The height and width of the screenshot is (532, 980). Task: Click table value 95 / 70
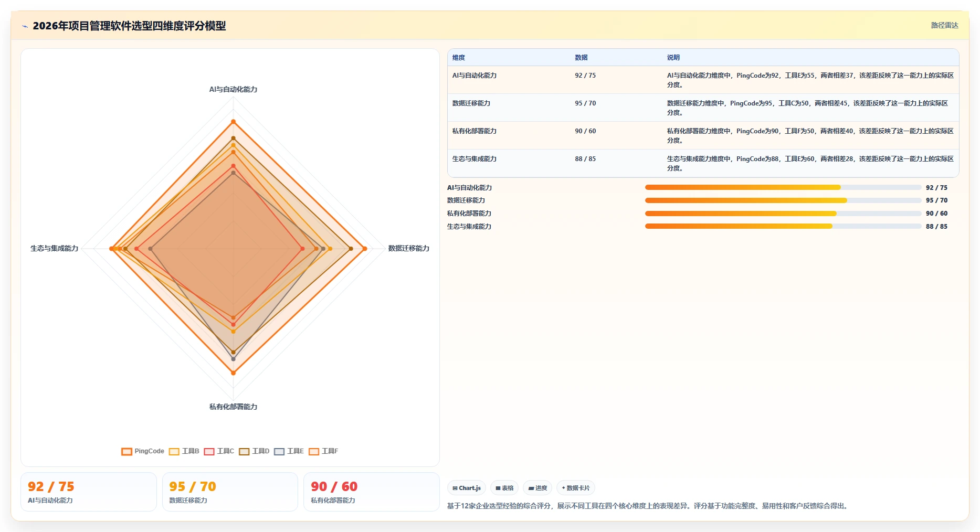point(585,103)
